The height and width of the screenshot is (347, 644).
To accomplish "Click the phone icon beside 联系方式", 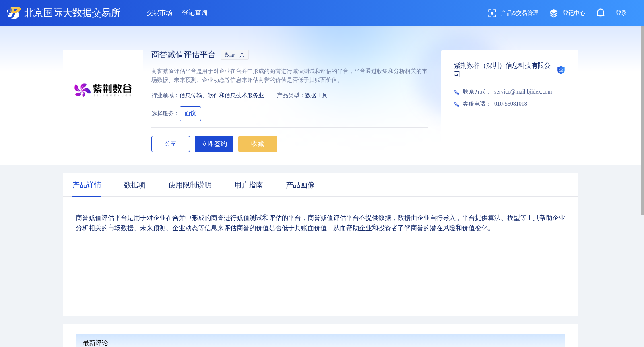I will [x=457, y=92].
